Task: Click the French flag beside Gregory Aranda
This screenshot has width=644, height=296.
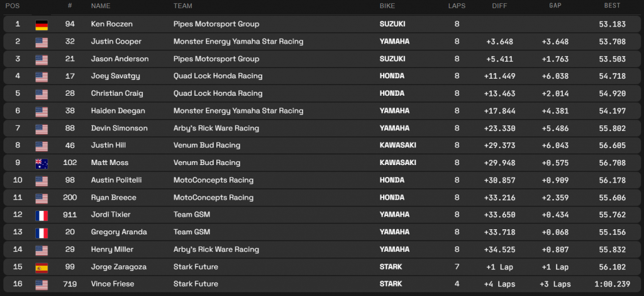Action: pos(42,232)
